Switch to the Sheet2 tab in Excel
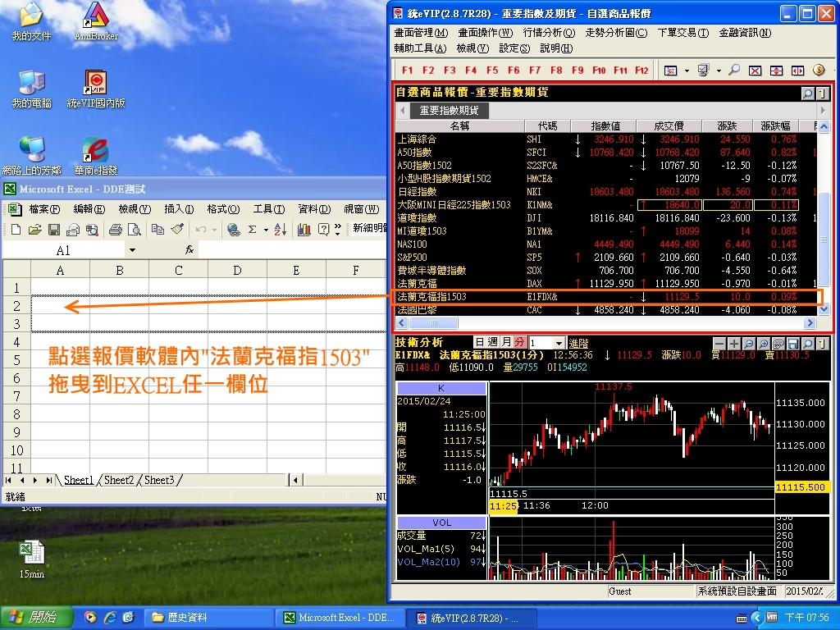The height and width of the screenshot is (630, 840). click(x=118, y=480)
